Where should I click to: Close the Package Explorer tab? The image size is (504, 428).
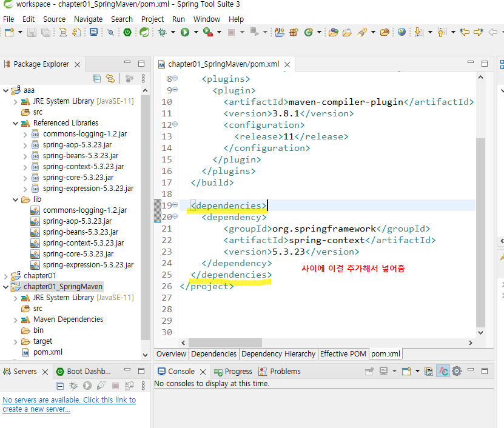click(x=77, y=65)
